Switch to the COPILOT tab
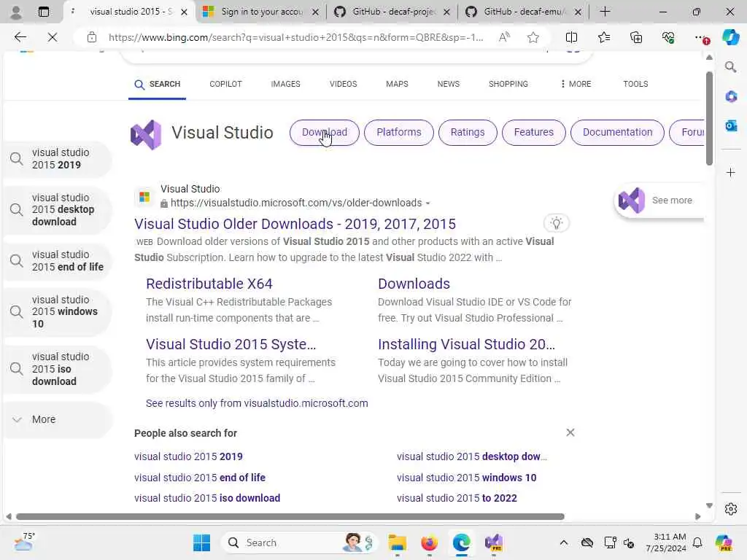 tap(226, 84)
